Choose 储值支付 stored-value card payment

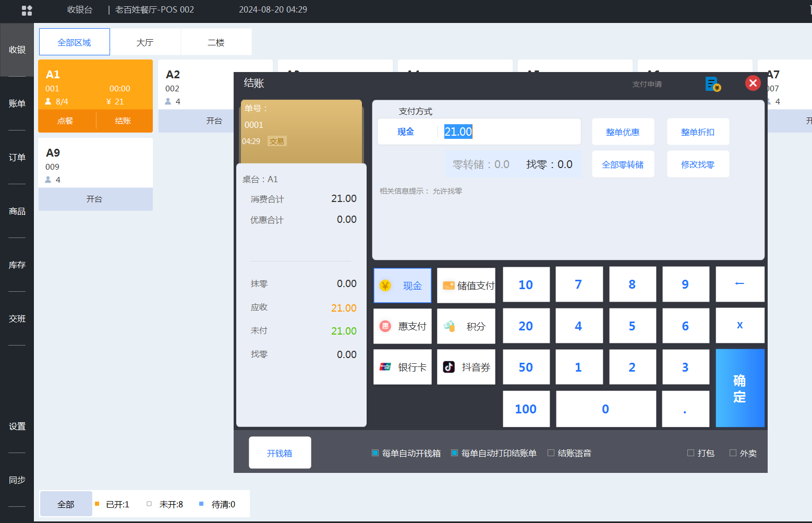(466, 286)
